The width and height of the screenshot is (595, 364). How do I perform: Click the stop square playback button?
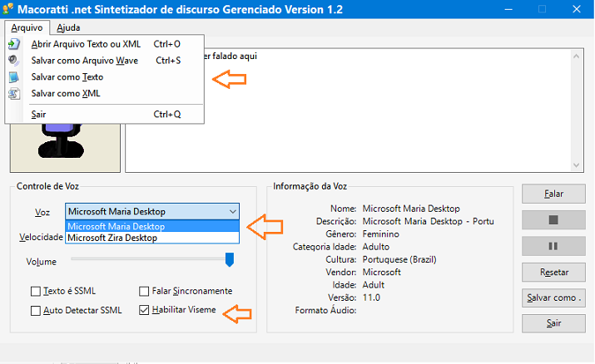coord(553,219)
